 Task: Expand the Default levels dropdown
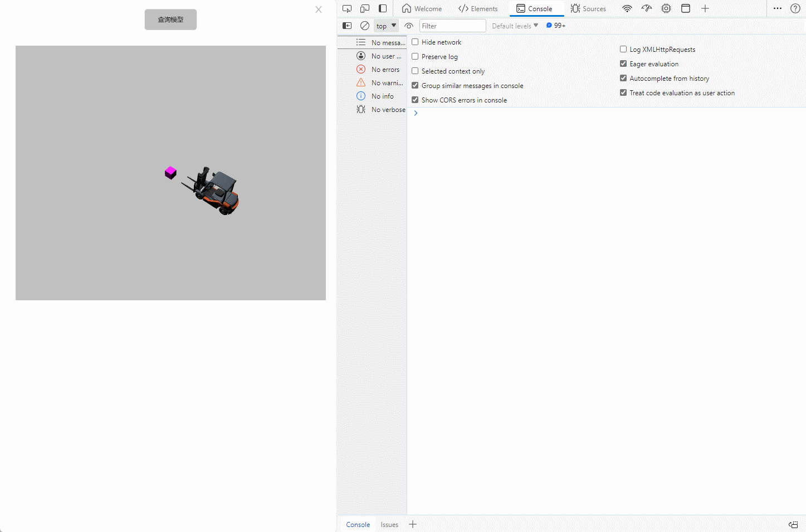coord(515,26)
